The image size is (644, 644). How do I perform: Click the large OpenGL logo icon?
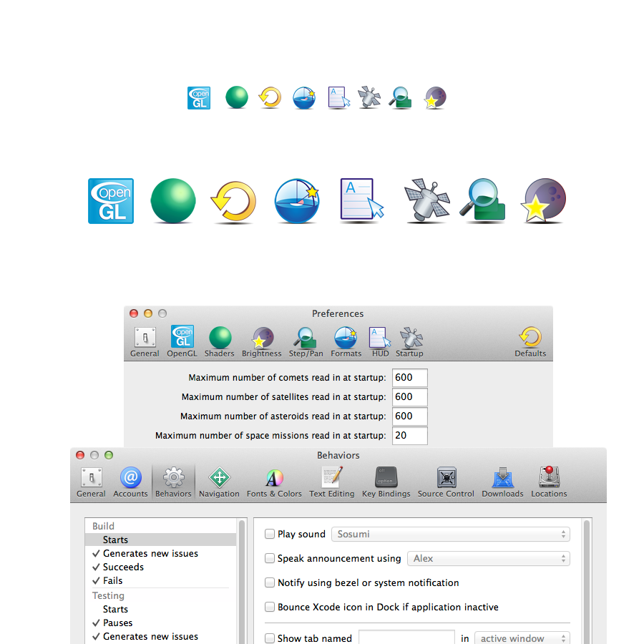click(x=111, y=201)
